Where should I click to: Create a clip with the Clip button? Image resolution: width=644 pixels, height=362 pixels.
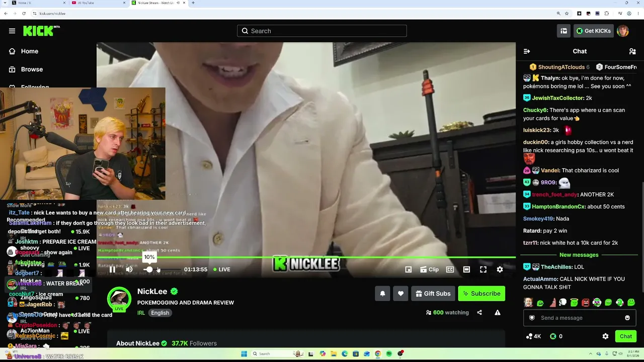click(x=429, y=269)
